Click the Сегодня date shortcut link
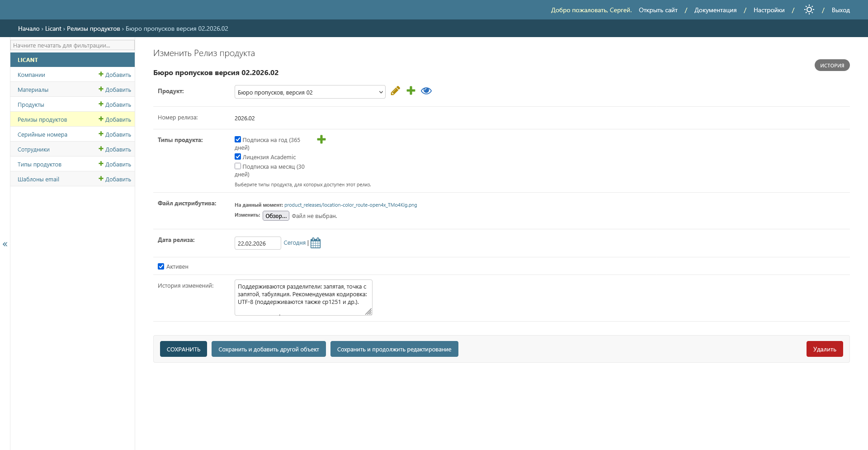Screen dimensions: 868x450 [294, 243]
